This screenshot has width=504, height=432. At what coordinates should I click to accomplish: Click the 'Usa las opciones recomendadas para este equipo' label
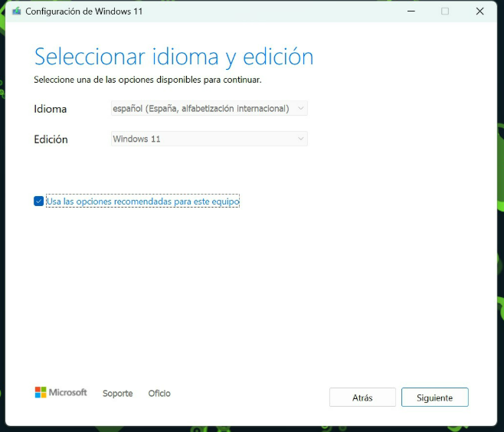tap(142, 201)
